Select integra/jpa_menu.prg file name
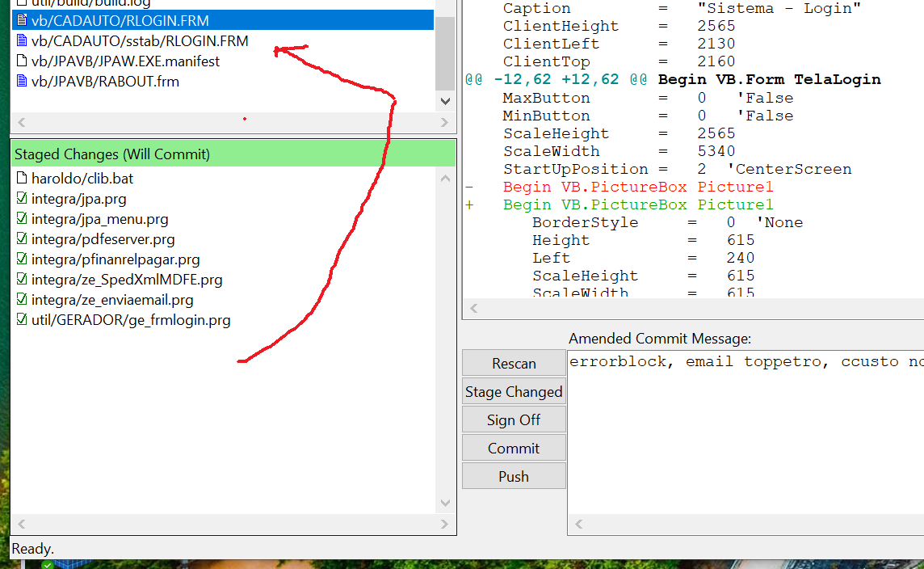This screenshot has height=569, width=924. 99,219
